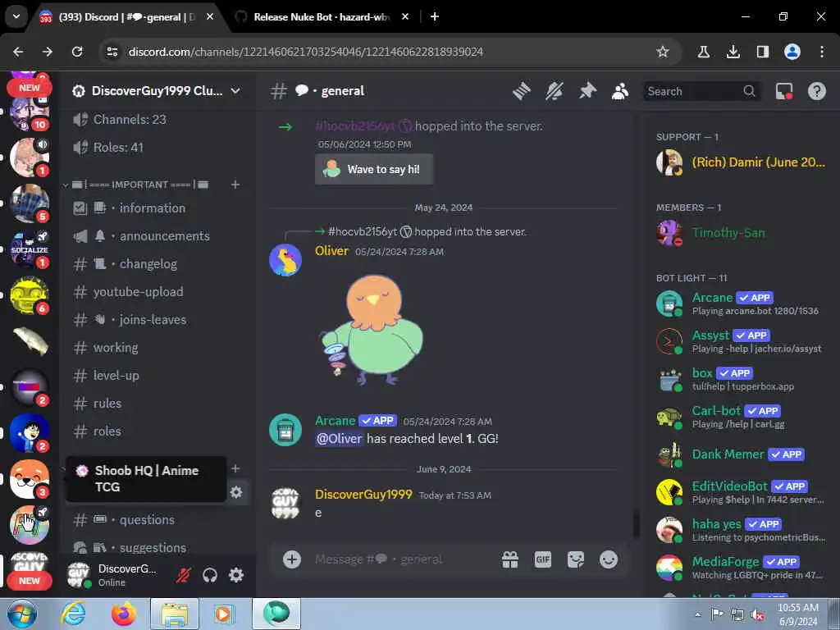Toggle the microphone mute in user panel
This screenshot has width=840, height=630.
pos(184,575)
